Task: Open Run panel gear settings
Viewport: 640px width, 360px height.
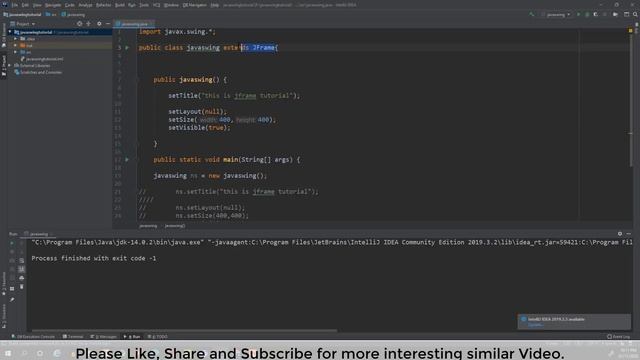Action: pos(620,234)
